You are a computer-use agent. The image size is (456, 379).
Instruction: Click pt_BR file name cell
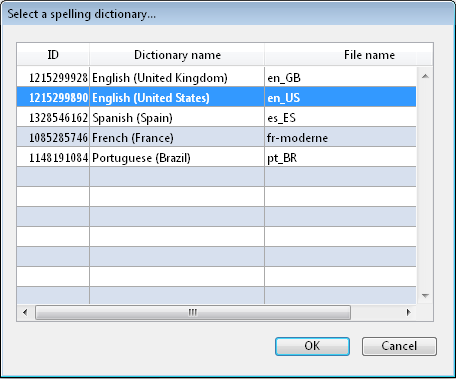pos(340,158)
